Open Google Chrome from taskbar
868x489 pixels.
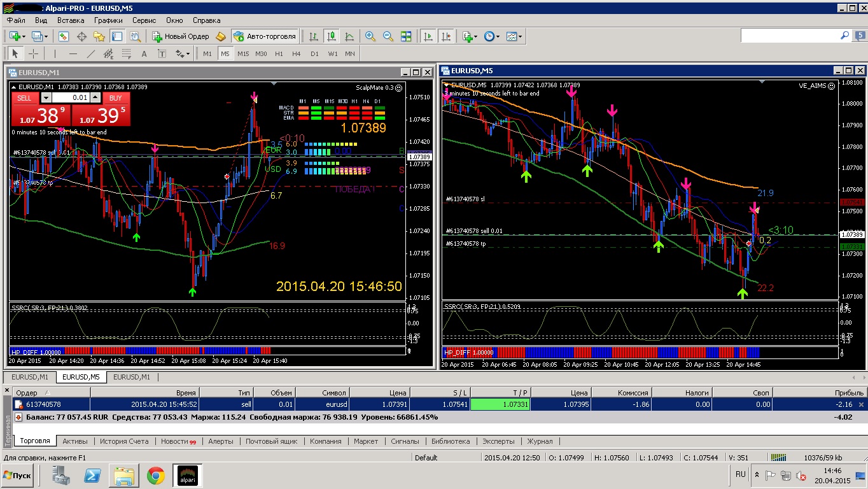156,476
